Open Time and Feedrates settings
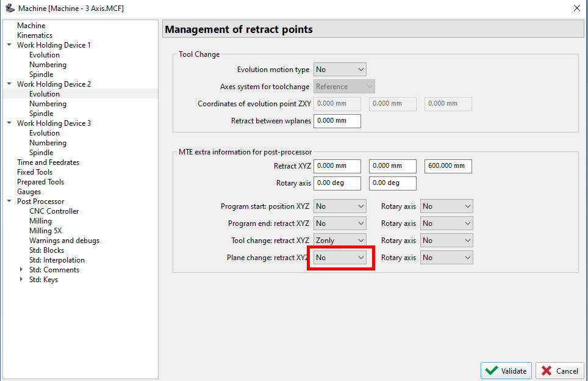This screenshot has height=381, width=588. coord(48,162)
